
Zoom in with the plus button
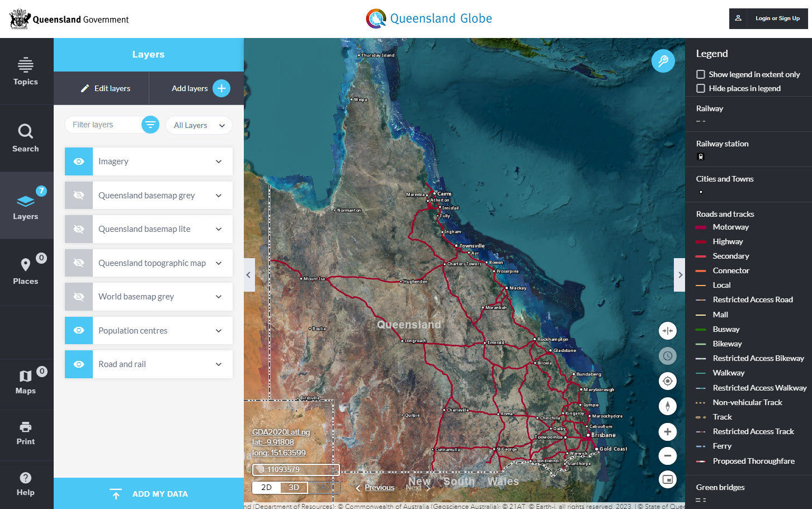[667, 431]
